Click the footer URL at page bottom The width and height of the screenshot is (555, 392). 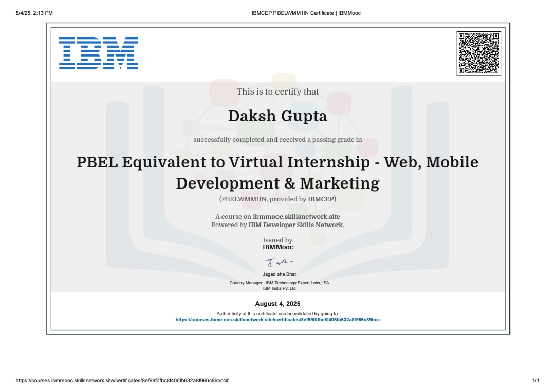coord(122,381)
